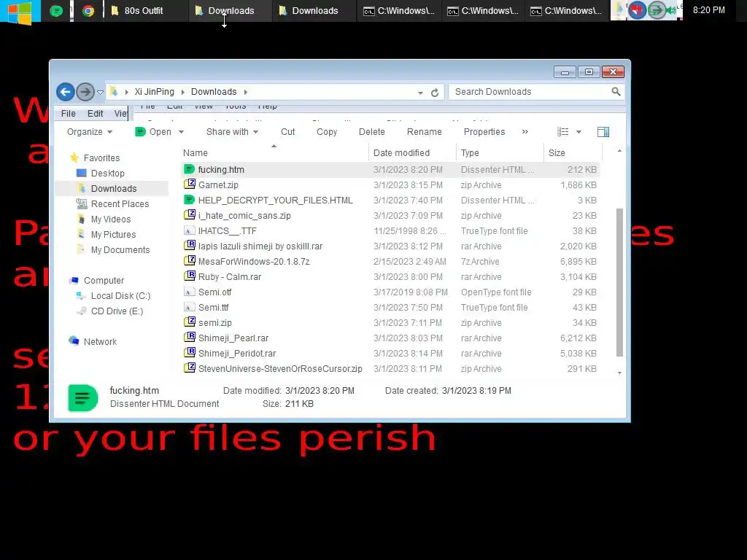The image size is (747, 560).
Task: Select lapis lazuli shimeji rar icon
Action: point(190,246)
